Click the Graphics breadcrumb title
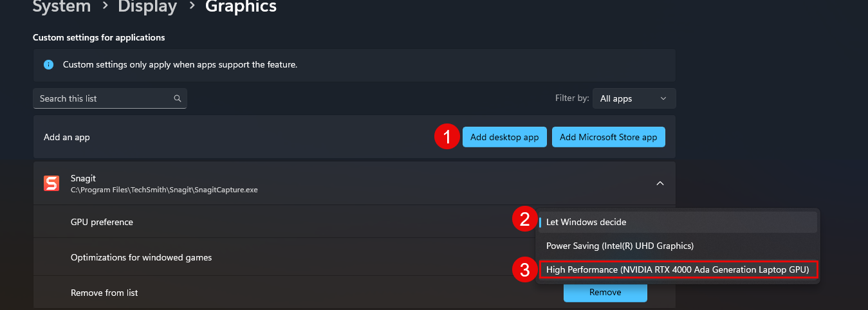This screenshot has height=310, width=868. click(241, 7)
